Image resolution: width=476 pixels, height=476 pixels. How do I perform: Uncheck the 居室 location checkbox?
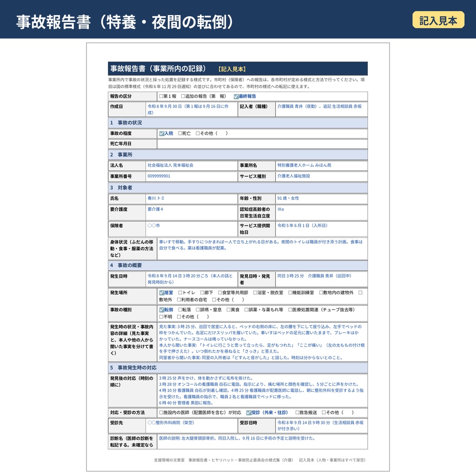(161, 293)
